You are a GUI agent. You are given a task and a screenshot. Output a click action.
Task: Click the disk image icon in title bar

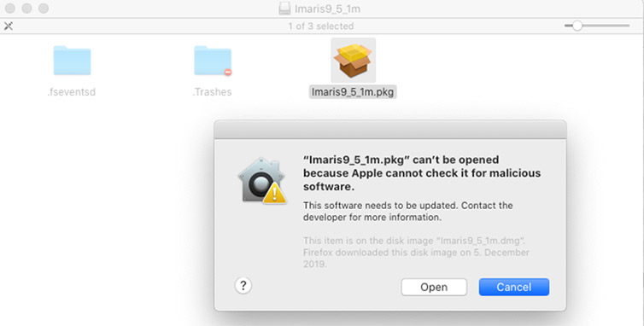[x=284, y=9]
